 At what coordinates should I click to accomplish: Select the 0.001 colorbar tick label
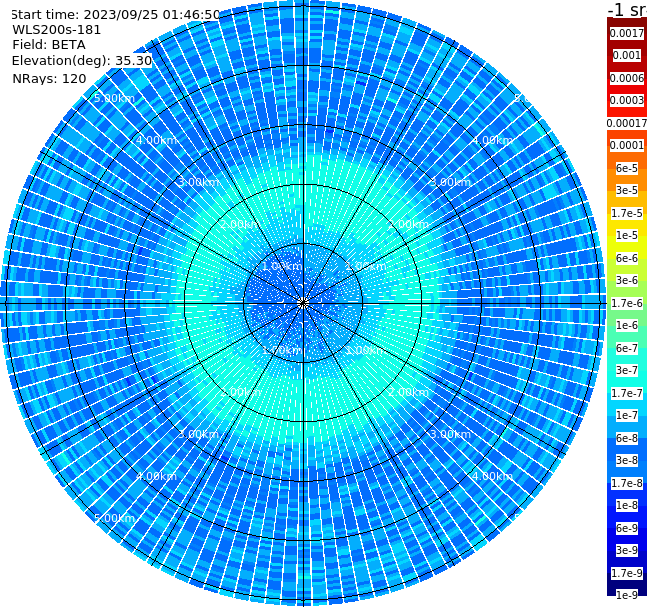[627, 55]
